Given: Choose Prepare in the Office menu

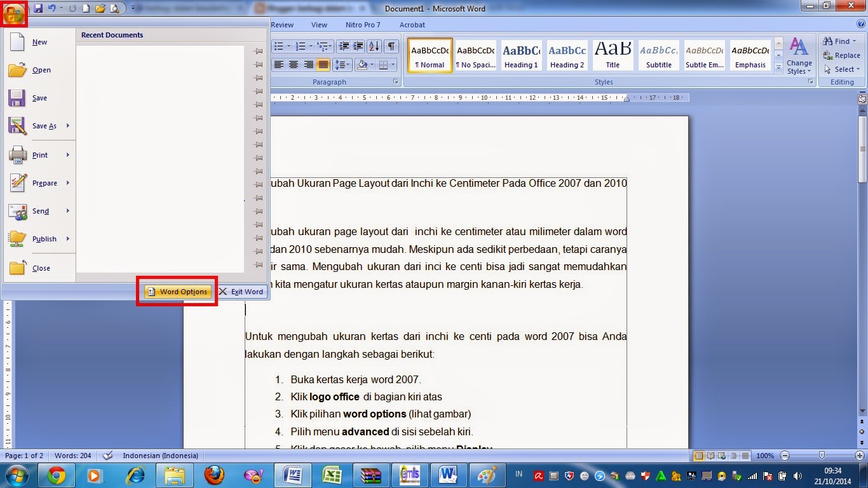Looking at the screenshot, I should 39,183.
